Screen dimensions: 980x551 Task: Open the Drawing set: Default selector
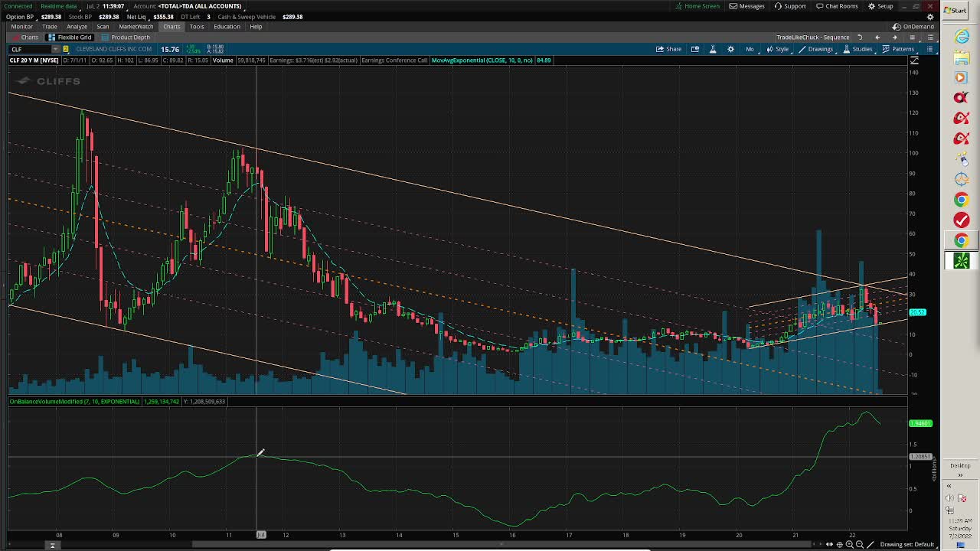(907, 544)
